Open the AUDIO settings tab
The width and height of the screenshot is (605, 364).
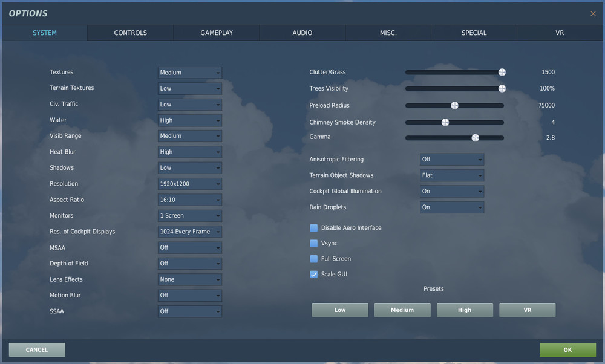[302, 33]
